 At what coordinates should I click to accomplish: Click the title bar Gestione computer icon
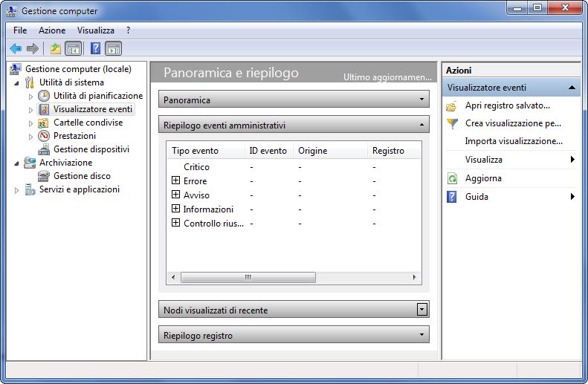[x=11, y=11]
